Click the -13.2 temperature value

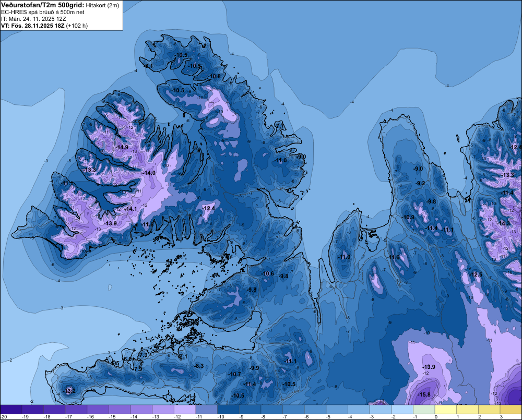pyautogui.click(x=69, y=391)
